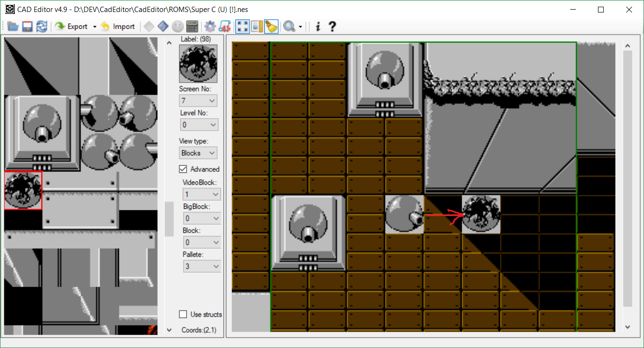The height and width of the screenshot is (348, 644).
Task: Open the BigBlock dropdown
Action: (202, 218)
